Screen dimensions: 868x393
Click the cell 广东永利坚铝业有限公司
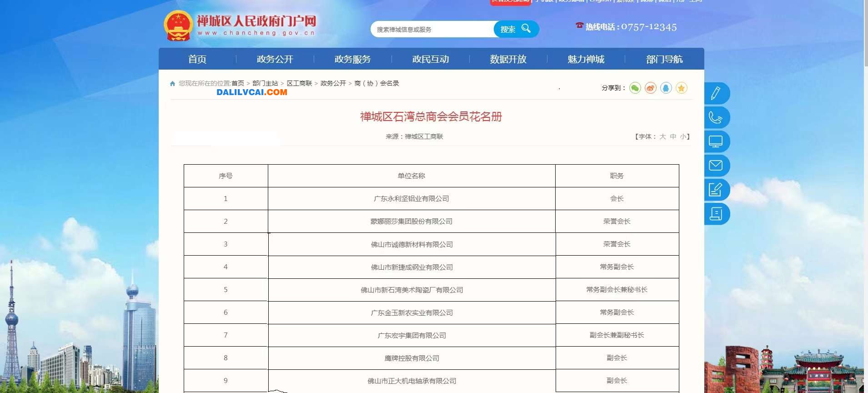point(411,199)
